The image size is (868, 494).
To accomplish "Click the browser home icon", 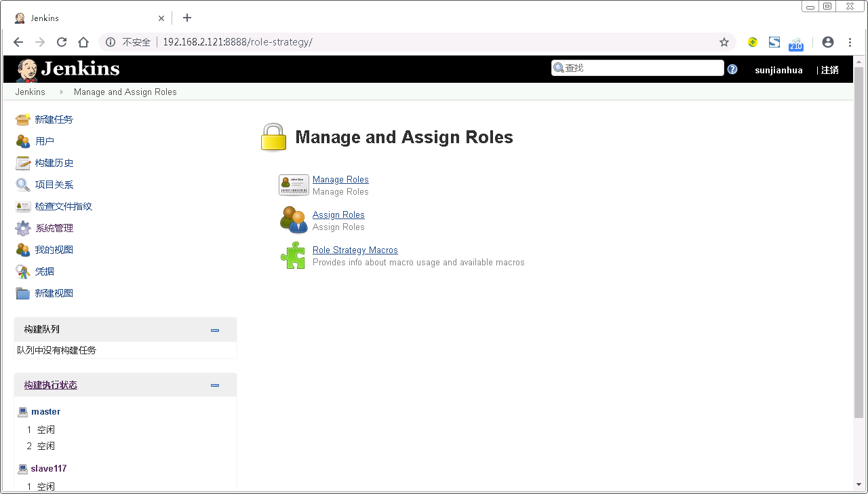I will point(83,42).
